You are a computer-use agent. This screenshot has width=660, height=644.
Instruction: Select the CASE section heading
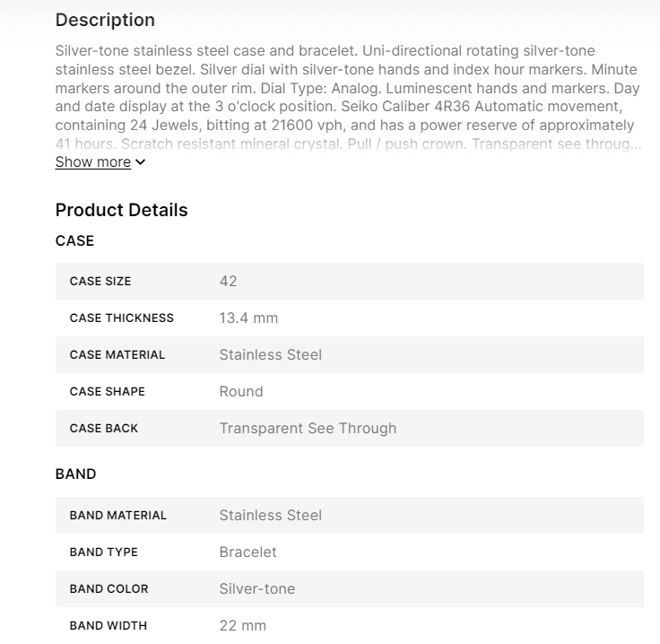[x=74, y=240]
